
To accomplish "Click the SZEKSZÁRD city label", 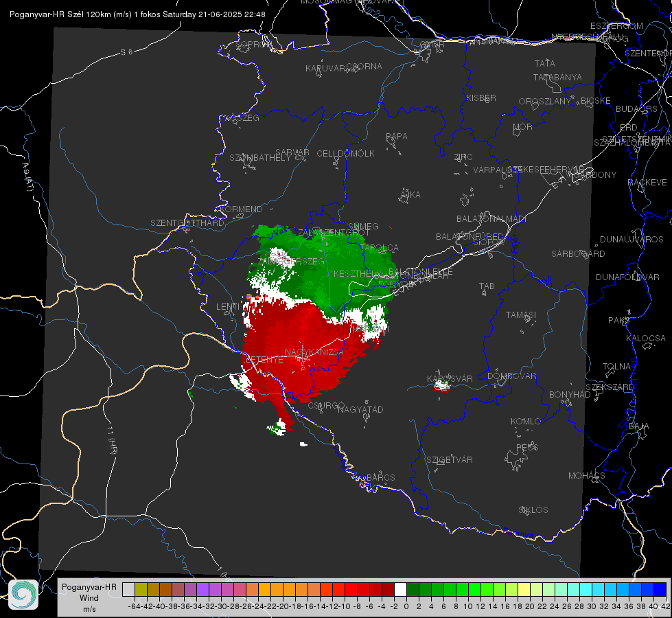I will [610, 387].
